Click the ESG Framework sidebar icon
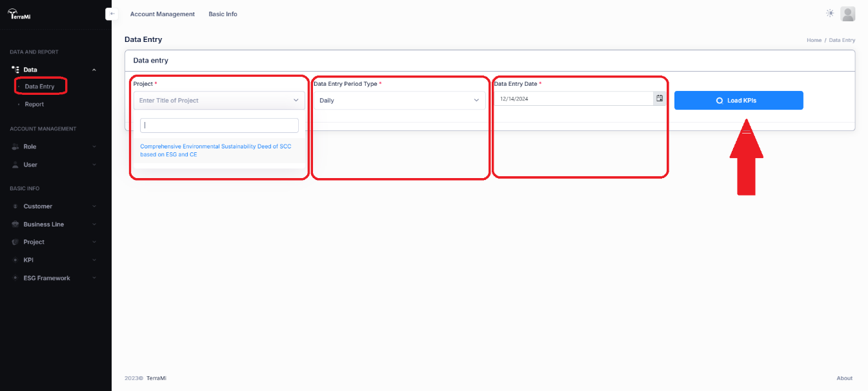868x391 pixels. 15,278
